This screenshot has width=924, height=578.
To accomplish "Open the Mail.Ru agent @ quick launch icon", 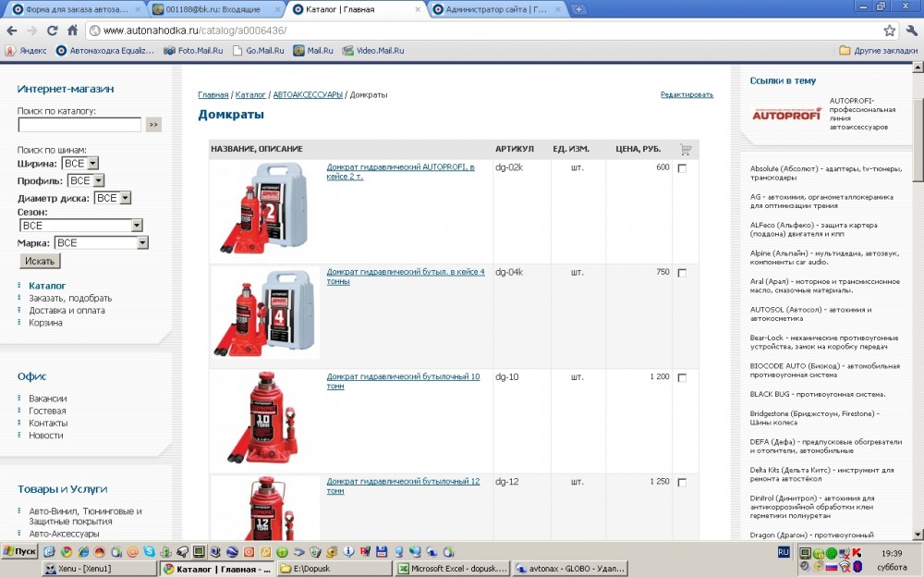I will point(132,552).
